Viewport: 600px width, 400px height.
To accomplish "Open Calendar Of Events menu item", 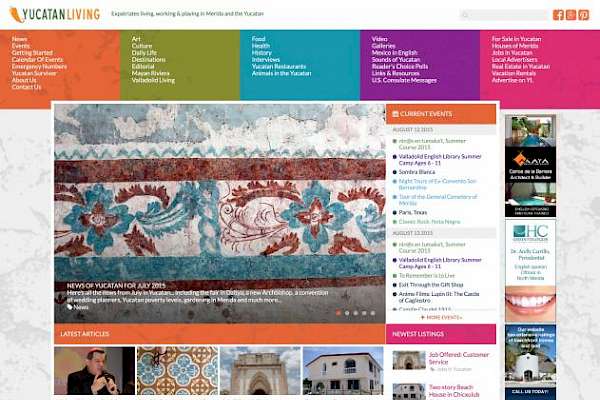I will click(37, 59).
